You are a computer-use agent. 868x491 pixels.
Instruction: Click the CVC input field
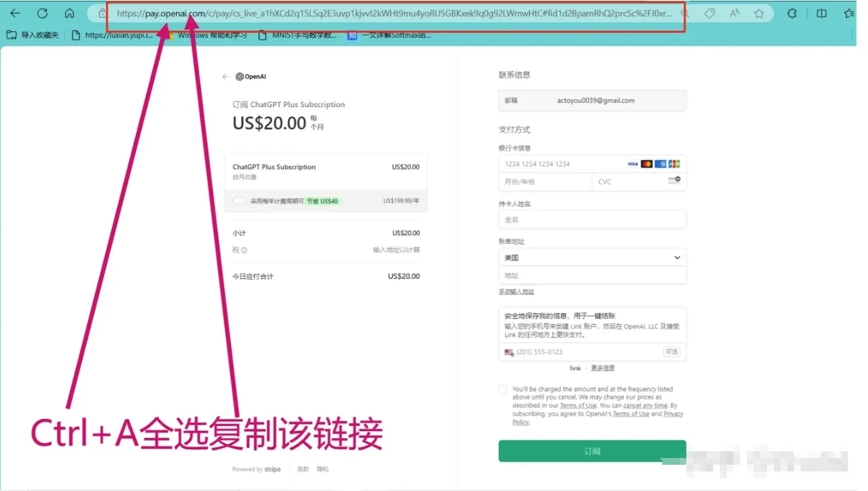point(639,182)
